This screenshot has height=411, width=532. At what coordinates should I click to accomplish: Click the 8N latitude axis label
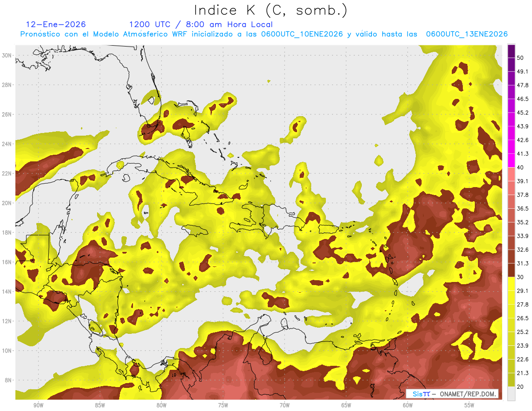pyautogui.click(x=8, y=380)
